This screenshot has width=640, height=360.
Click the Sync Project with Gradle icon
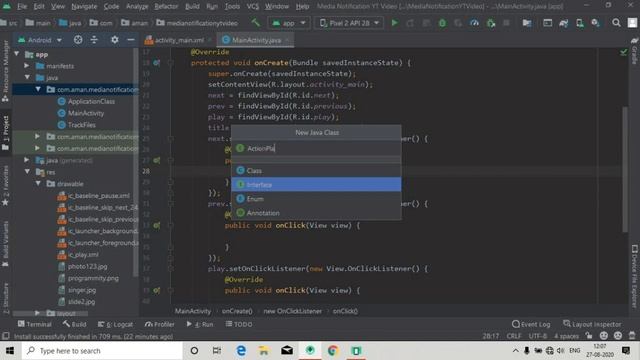[564, 23]
